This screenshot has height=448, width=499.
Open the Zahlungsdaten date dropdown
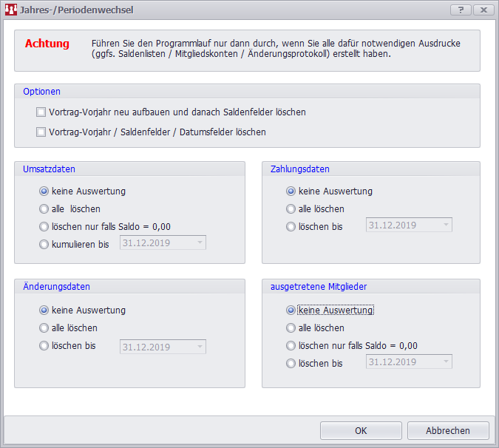447,225
